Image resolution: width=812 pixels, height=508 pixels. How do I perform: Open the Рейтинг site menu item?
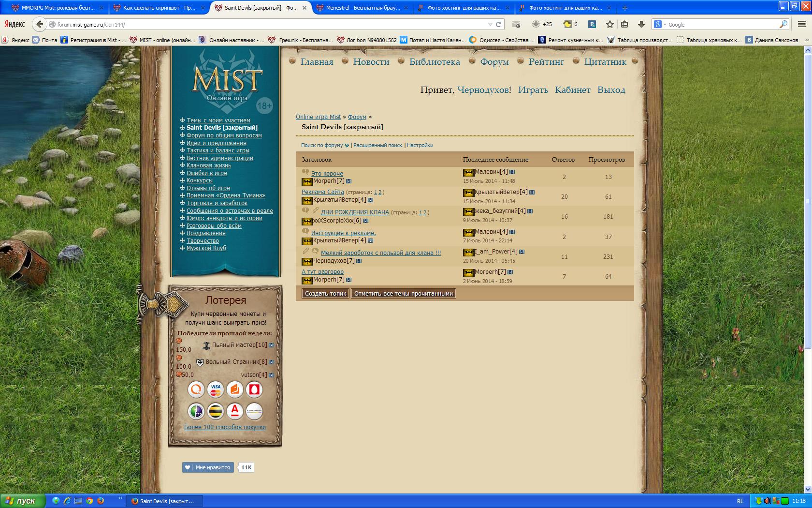click(x=546, y=62)
